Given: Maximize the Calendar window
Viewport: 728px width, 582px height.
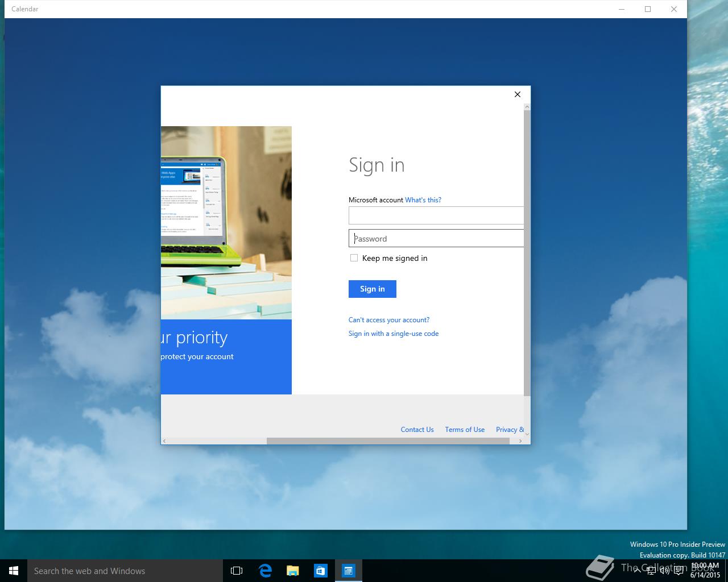Looking at the screenshot, I should pyautogui.click(x=648, y=9).
